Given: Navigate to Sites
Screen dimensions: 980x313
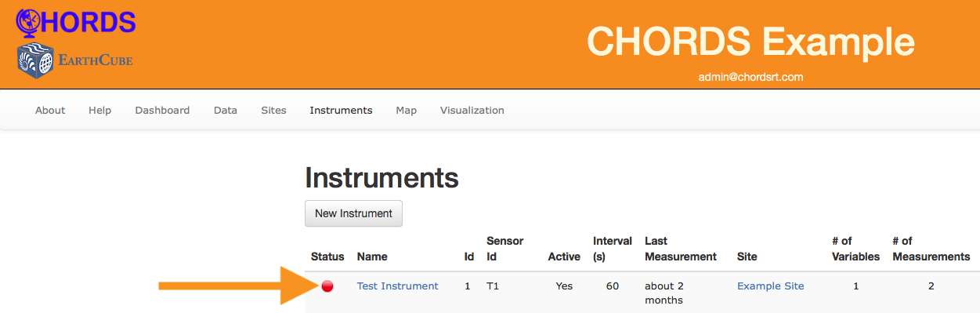Looking at the screenshot, I should click(x=273, y=111).
